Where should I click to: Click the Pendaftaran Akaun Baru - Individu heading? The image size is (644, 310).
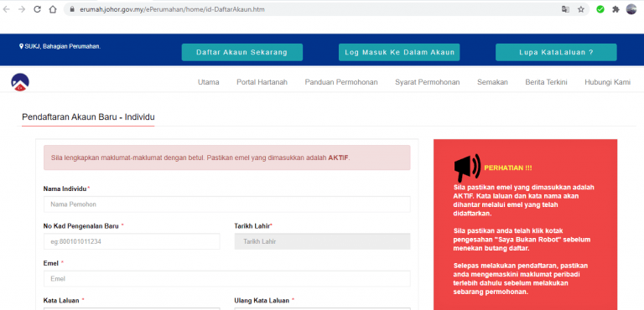click(88, 117)
